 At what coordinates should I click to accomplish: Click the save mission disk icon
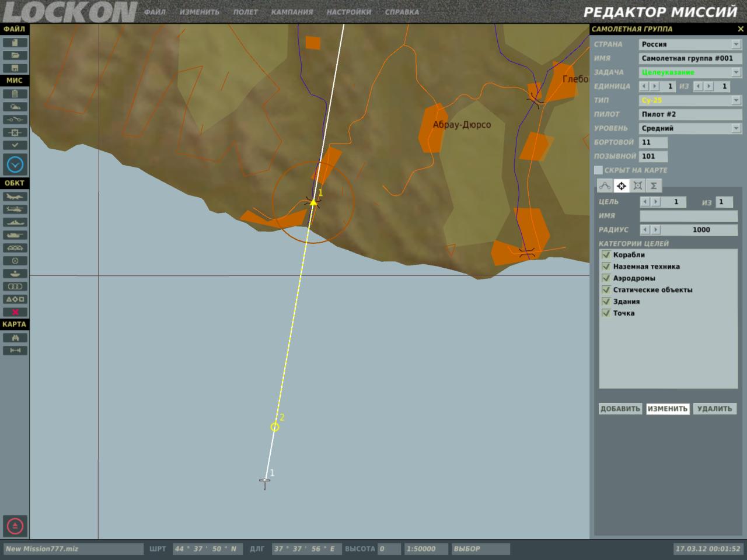[x=15, y=68]
